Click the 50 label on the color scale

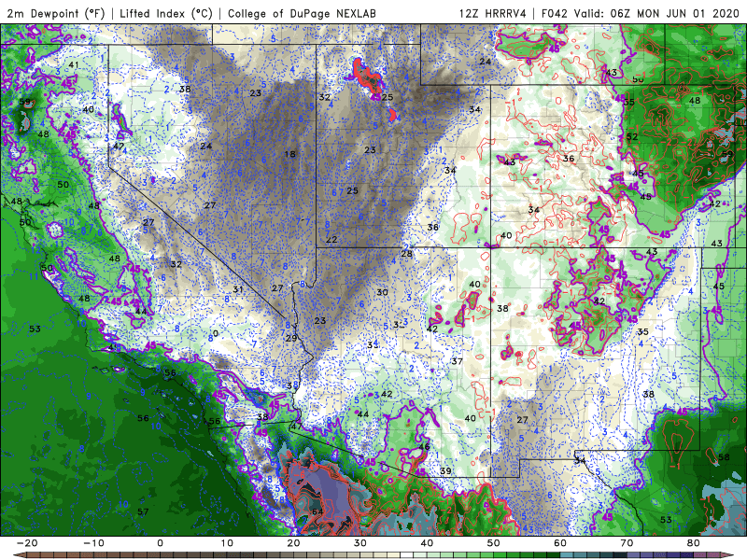494,543
